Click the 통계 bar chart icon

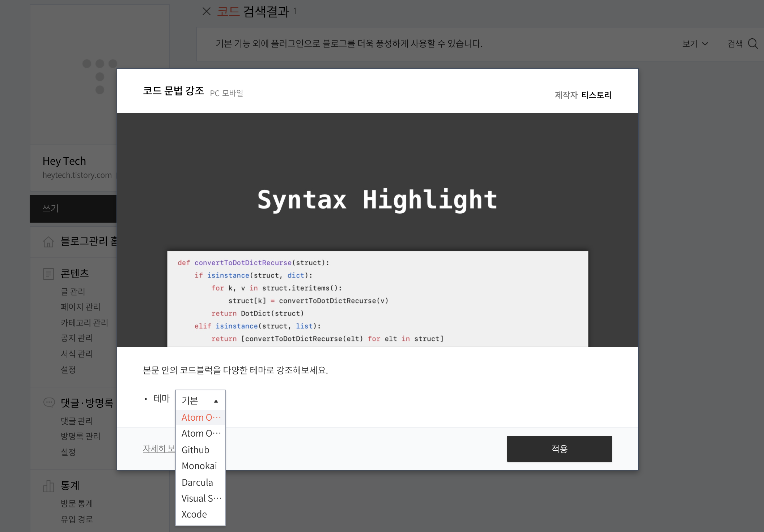pos(48,486)
